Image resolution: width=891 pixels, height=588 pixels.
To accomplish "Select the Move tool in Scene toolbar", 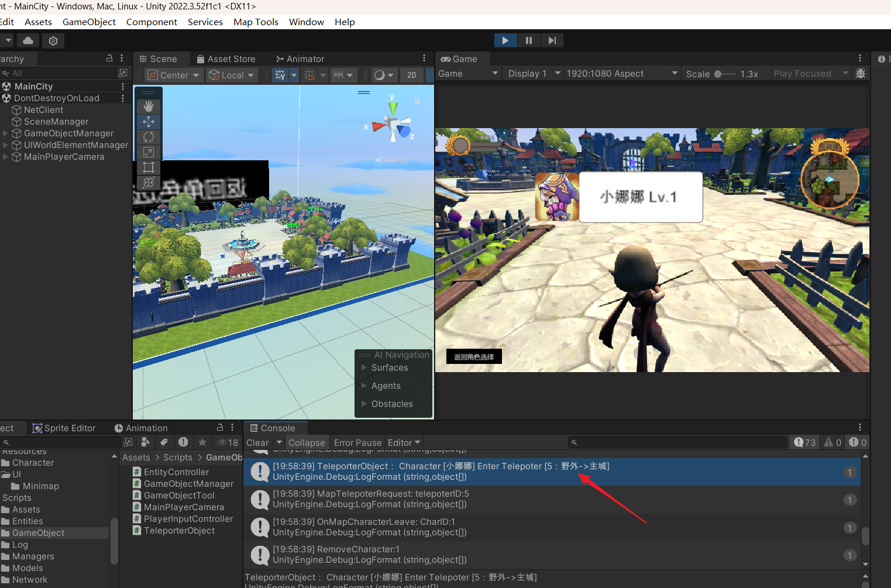I will (x=149, y=122).
